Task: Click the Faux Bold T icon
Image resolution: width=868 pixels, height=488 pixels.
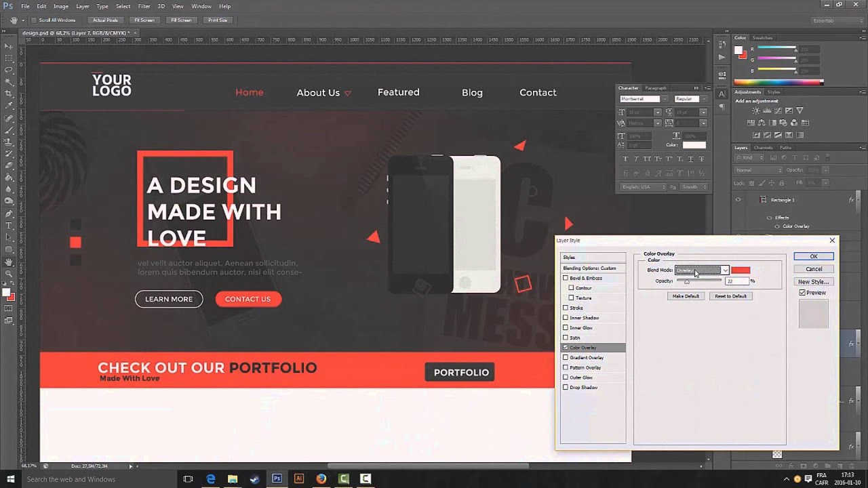Action: (x=625, y=159)
